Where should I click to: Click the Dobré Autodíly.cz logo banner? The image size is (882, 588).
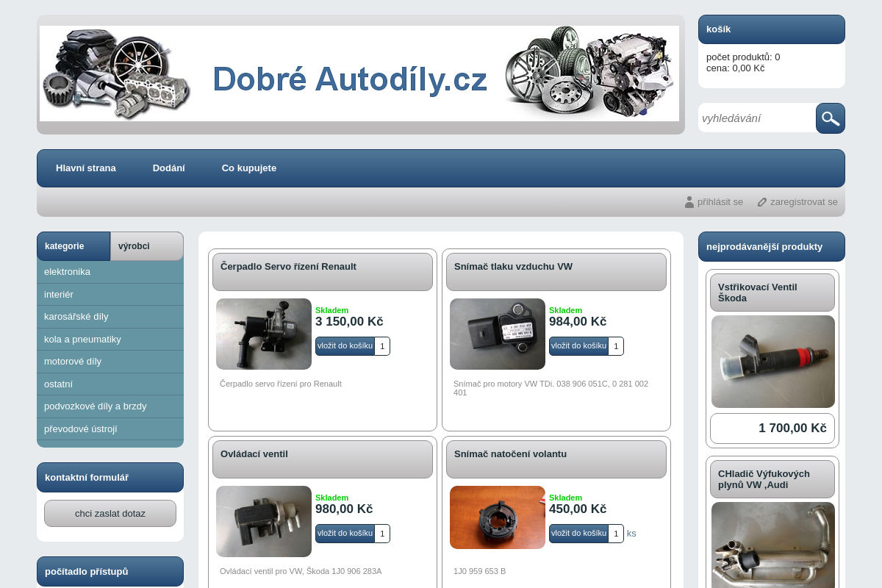[x=359, y=73]
